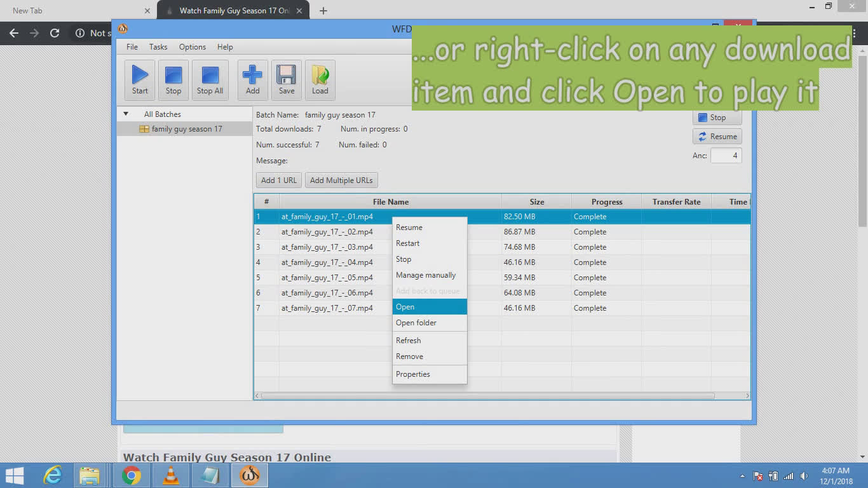The height and width of the screenshot is (488, 868).
Task: Click the Stop toolbar icon
Action: pos(173,80)
